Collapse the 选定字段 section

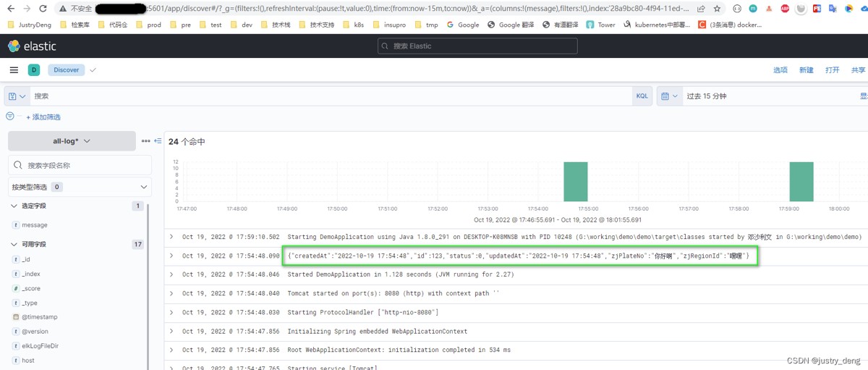tap(14, 206)
